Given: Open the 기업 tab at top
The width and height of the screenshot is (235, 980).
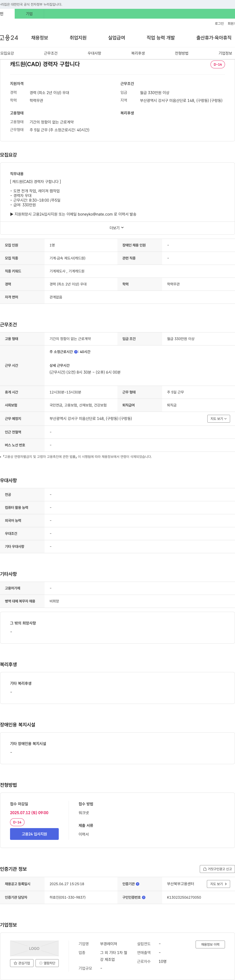Looking at the screenshot, I should pos(29,14).
